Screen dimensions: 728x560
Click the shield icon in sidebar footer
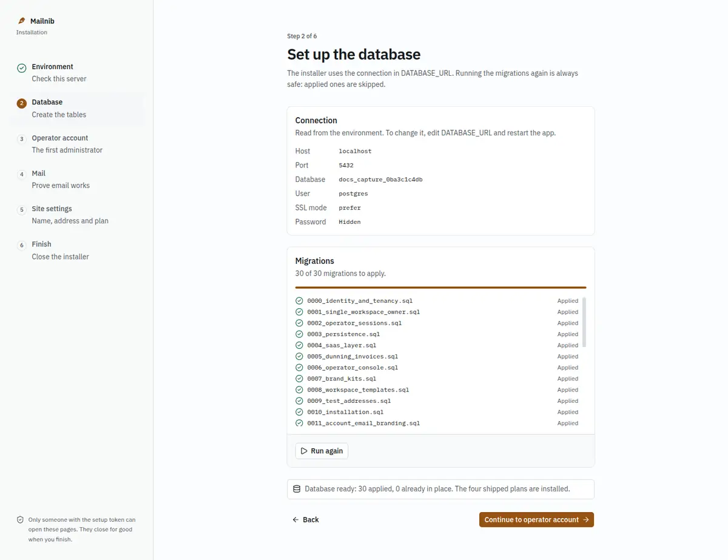click(x=20, y=520)
